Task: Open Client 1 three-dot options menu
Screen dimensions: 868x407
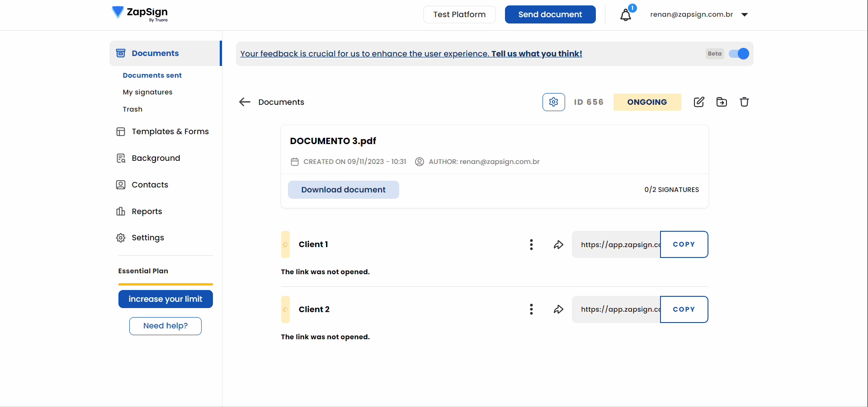Action: tap(531, 244)
